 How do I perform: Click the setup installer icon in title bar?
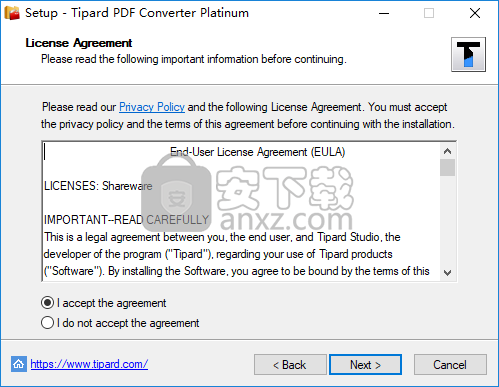coord(12,13)
